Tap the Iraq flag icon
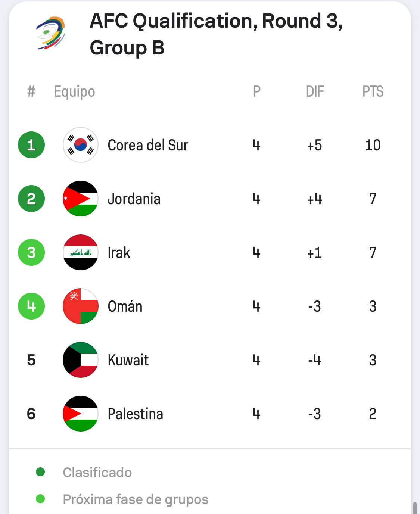The image size is (420, 514). (x=81, y=252)
